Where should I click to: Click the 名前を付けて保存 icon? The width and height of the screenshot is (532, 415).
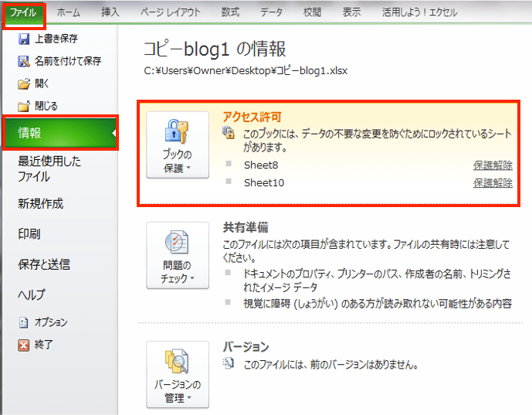coord(24,62)
